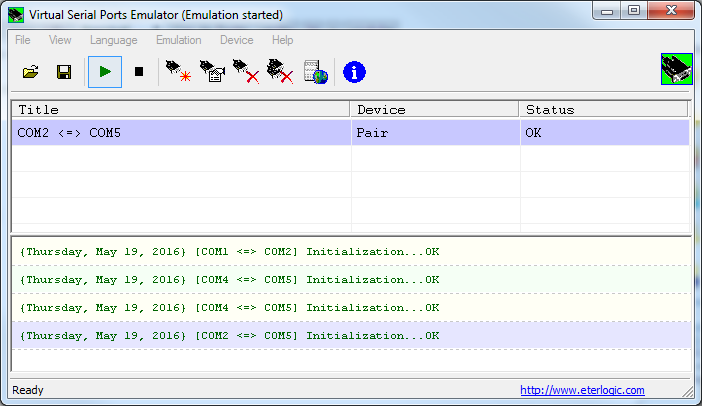Open the File menu

(x=23, y=40)
